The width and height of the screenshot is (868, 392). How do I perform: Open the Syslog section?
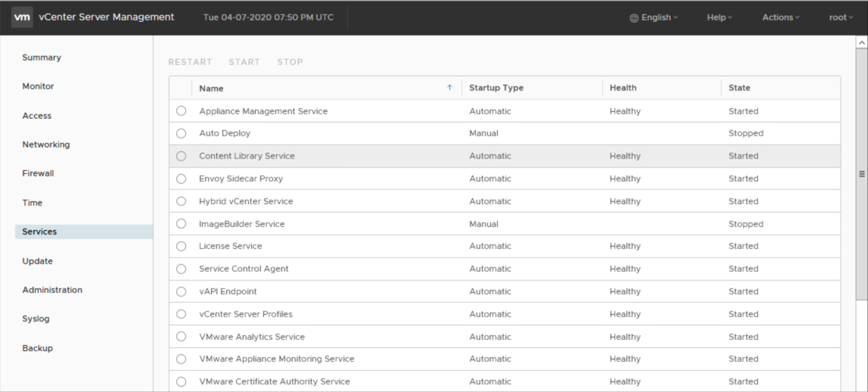pos(36,319)
